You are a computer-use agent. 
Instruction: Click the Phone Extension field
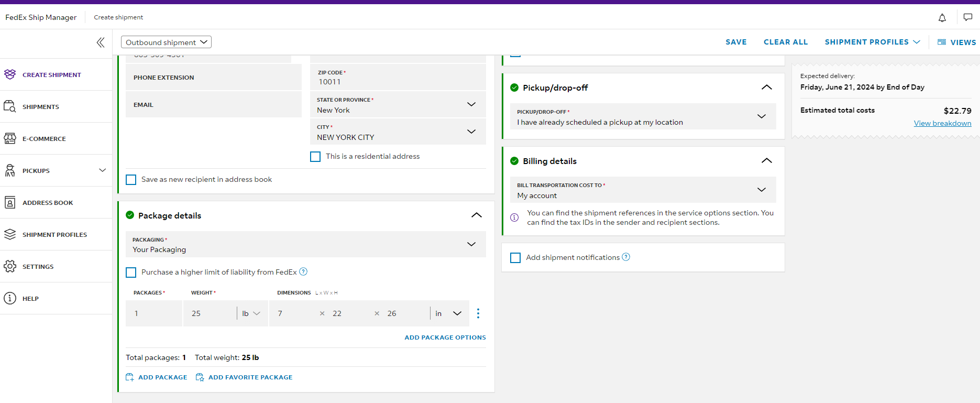click(x=214, y=77)
